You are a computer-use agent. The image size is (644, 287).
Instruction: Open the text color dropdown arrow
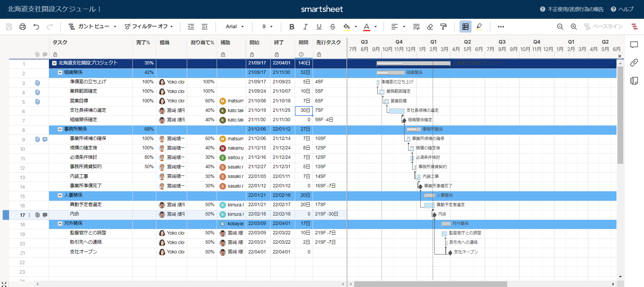[376, 27]
